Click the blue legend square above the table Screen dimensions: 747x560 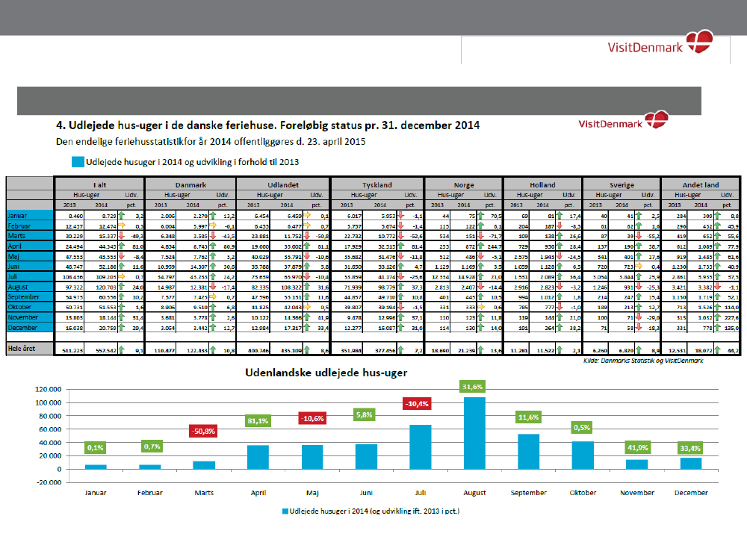tap(78, 162)
